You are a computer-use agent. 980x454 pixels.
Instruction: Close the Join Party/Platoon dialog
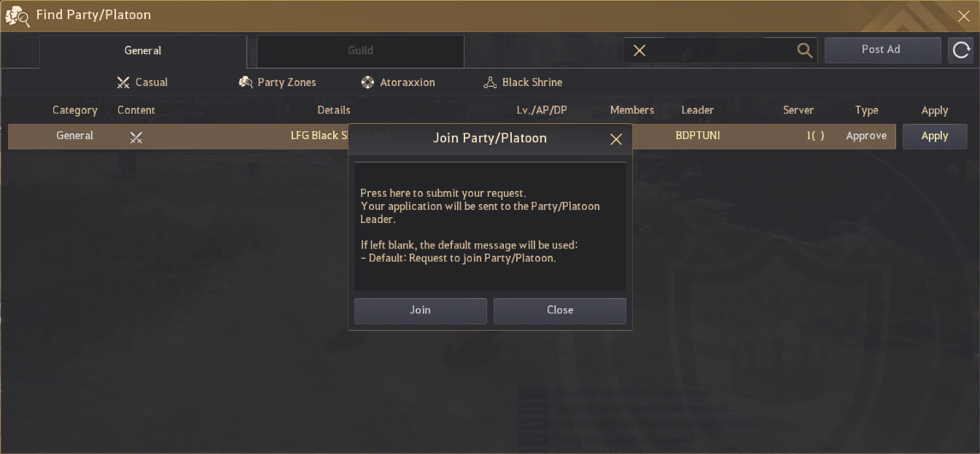click(x=616, y=139)
